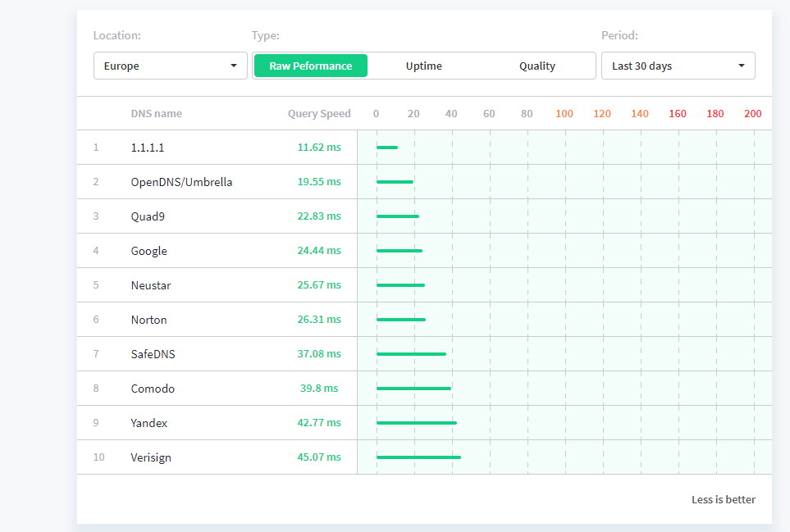The width and height of the screenshot is (790, 532).
Task: Switch to the Uptime tab
Action: pyautogui.click(x=424, y=66)
